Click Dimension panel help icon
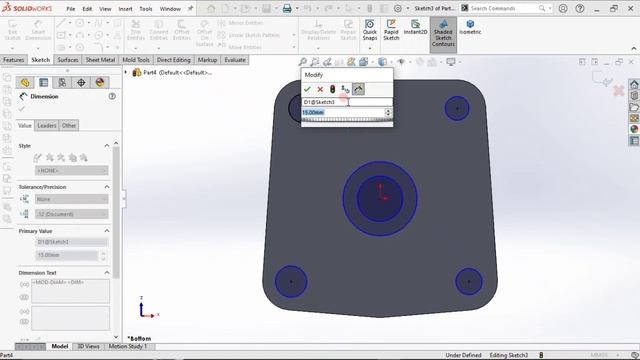The width and height of the screenshot is (640, 360). [x=112, y=96]
